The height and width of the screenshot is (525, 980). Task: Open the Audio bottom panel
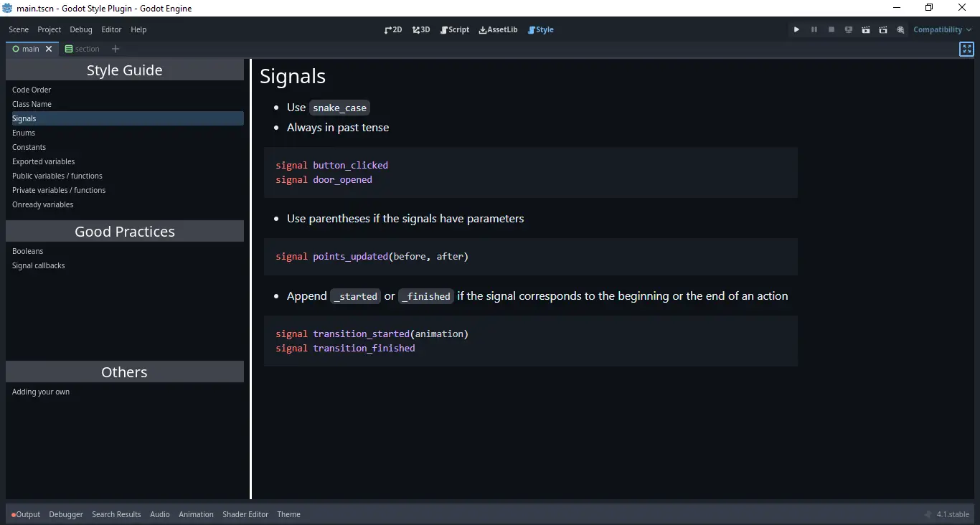(160, 514)
